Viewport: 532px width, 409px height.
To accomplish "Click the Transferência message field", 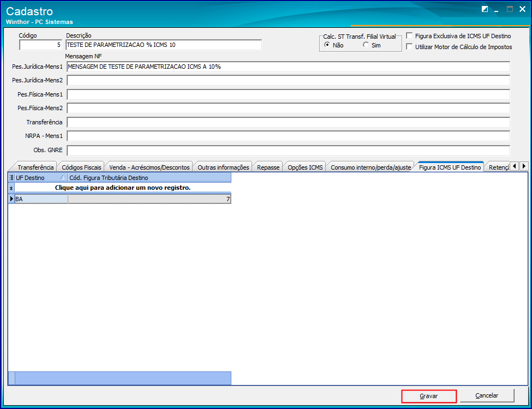I will [289, 122].
